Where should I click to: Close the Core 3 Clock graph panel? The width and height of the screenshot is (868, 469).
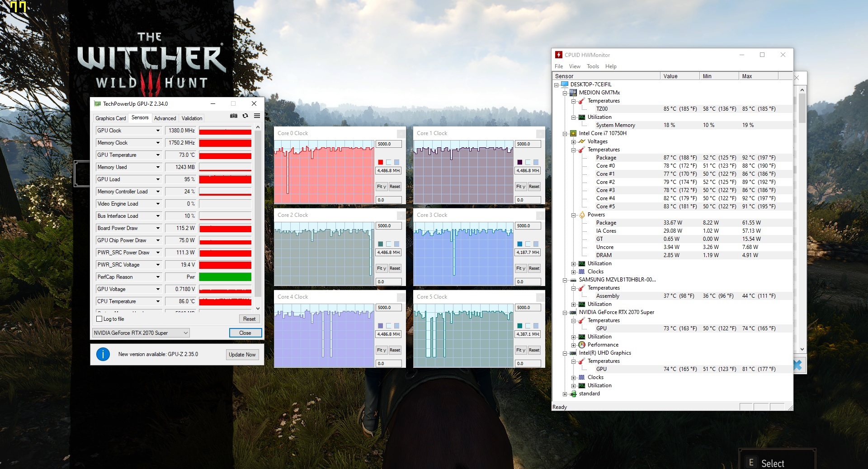click(540, 215)
